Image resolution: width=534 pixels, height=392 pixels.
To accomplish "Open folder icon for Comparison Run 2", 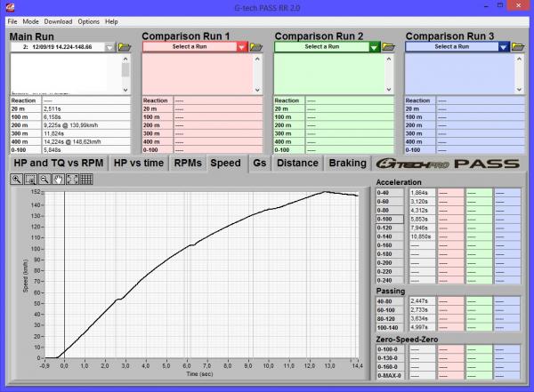I will (x=388, y=47).
